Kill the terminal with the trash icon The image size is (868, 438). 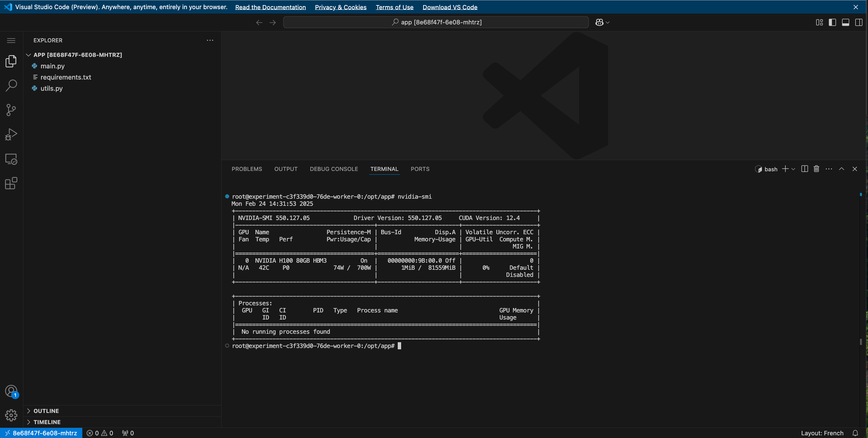[x=817, y=169]
